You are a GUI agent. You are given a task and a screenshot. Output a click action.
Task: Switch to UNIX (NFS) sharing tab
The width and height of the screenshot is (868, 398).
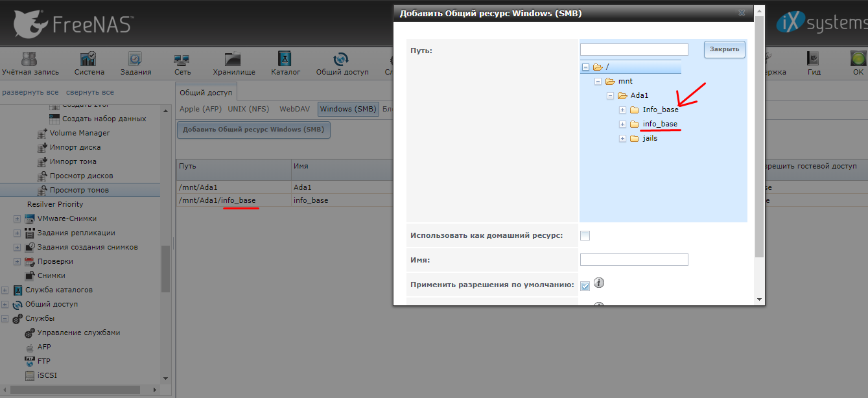248,109
